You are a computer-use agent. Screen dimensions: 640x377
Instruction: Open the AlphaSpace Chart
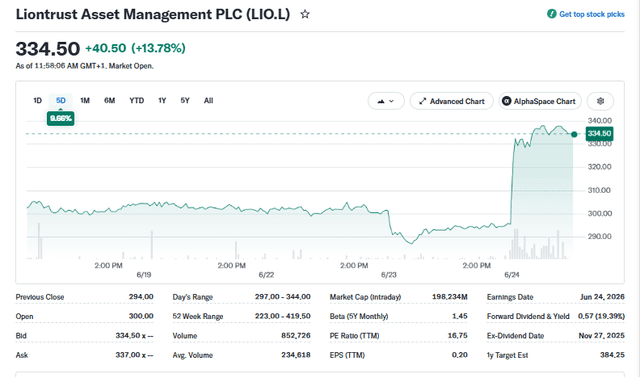point(539,101)
